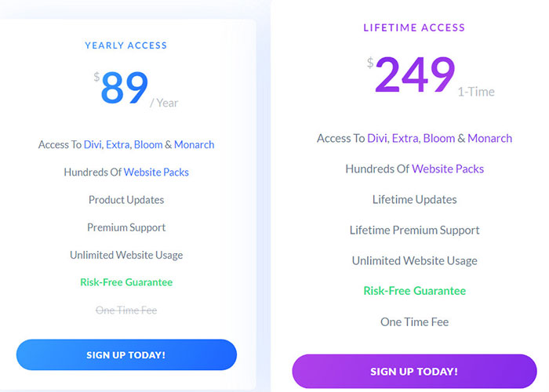Image resolution: width=549 pixels, height=392 pixels.
Task: Select the purple Extra link in lifetime plan
Action: tap(405, 139)
